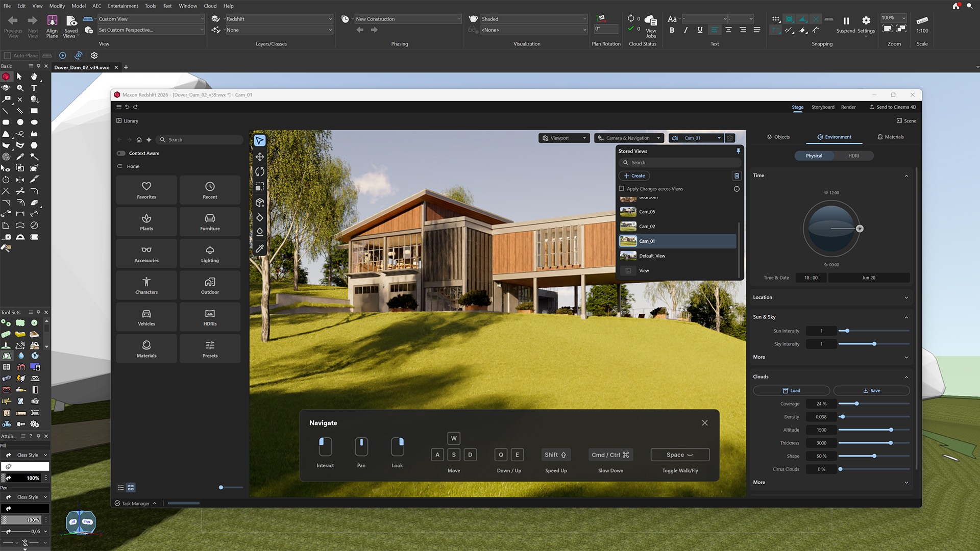
Task: Switch to the Storyboard tab
Action: click(x=823, y=107)
